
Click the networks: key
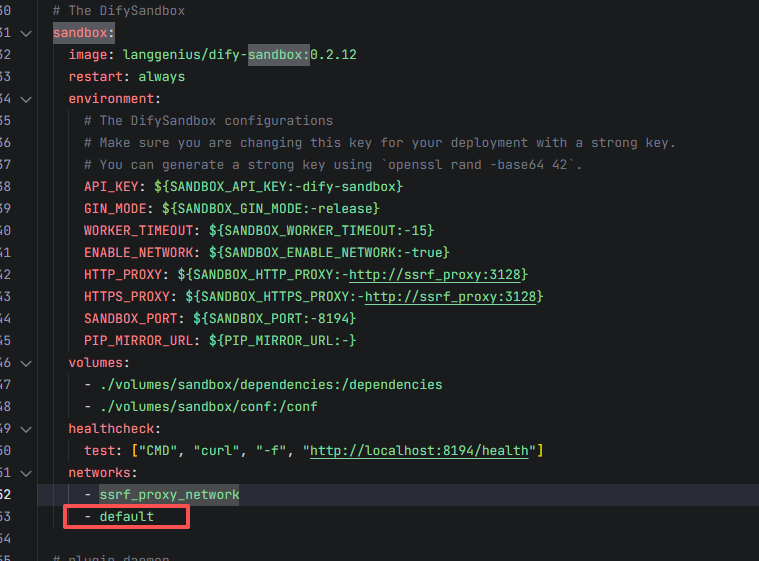click(x=103, y=472)
